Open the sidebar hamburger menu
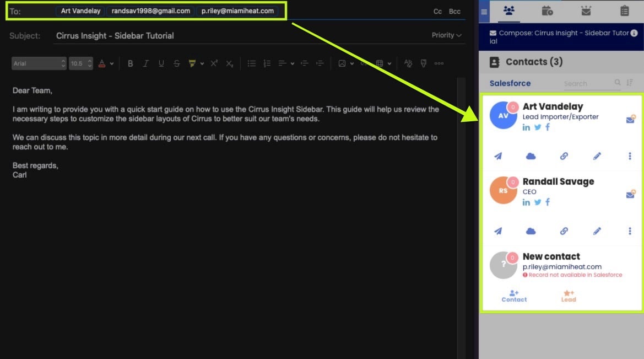The image size is (644, 359). 484,12
